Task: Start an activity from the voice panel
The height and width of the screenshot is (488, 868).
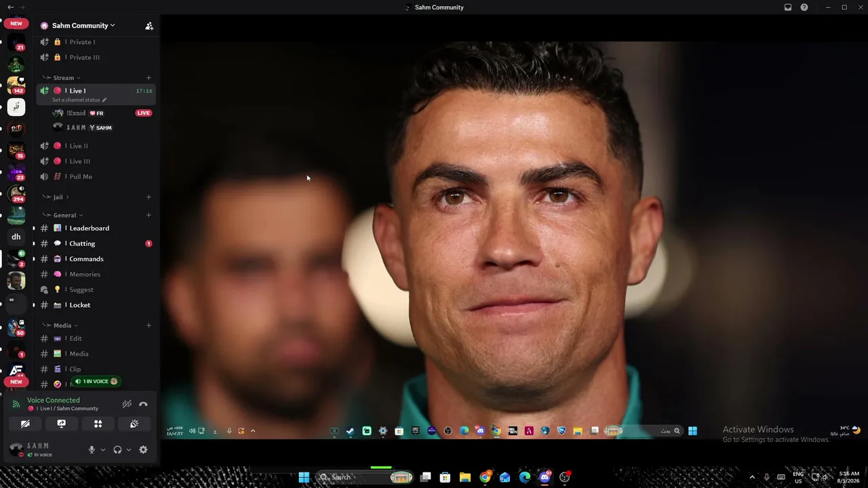Action: tap(98, 424)
